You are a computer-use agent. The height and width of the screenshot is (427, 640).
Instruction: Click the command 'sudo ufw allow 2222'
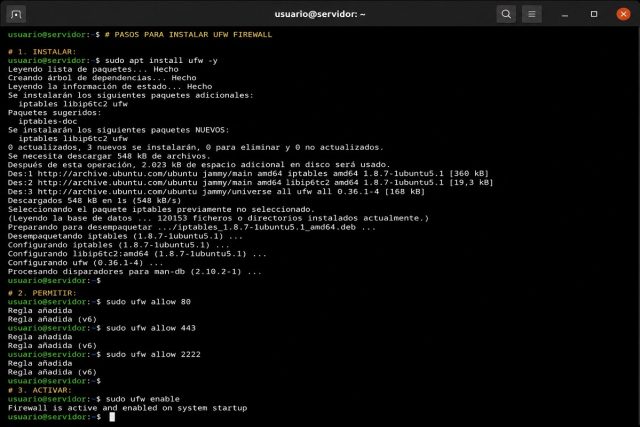(x=153, y=354)
